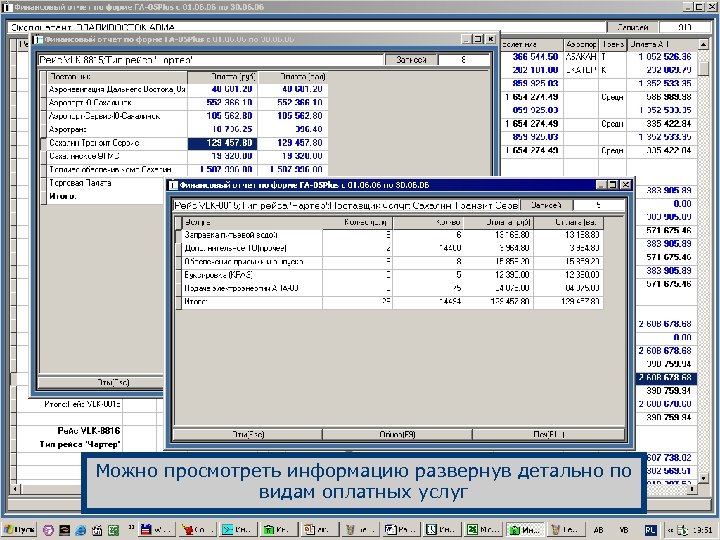This screenshot has width=720, height=540.
Task: Click the VB indicator in the tray area
Action: (x=624, y=529)
